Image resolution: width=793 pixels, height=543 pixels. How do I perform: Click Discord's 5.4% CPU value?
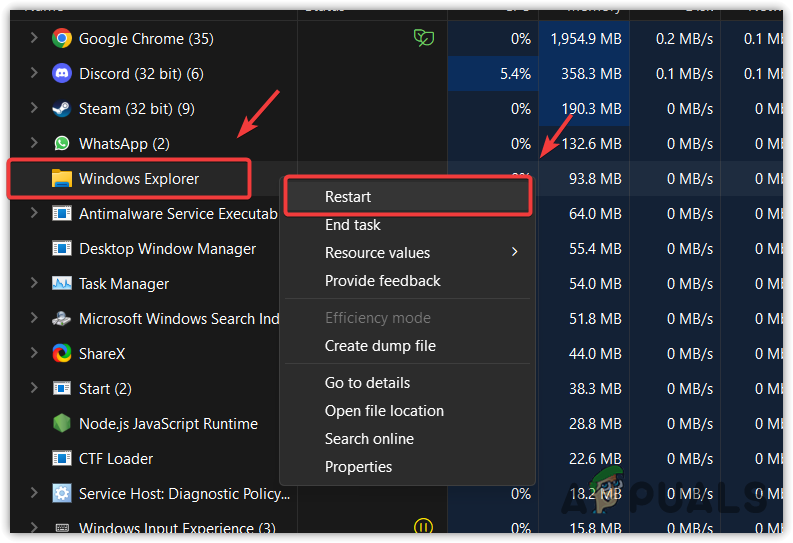pyautogui.click(x=515, y=74)
